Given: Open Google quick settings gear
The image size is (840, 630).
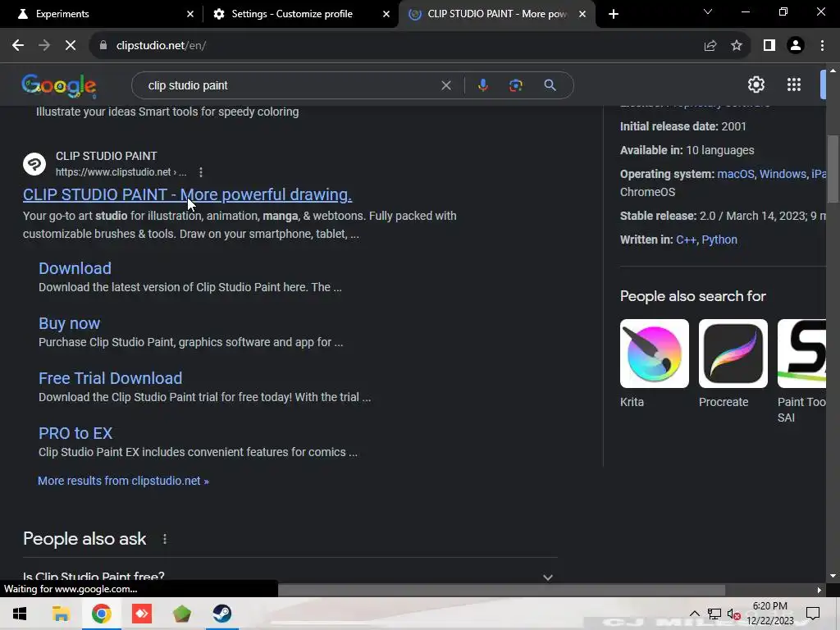Looking at the screenshot, I should click(x=756, y=84).
